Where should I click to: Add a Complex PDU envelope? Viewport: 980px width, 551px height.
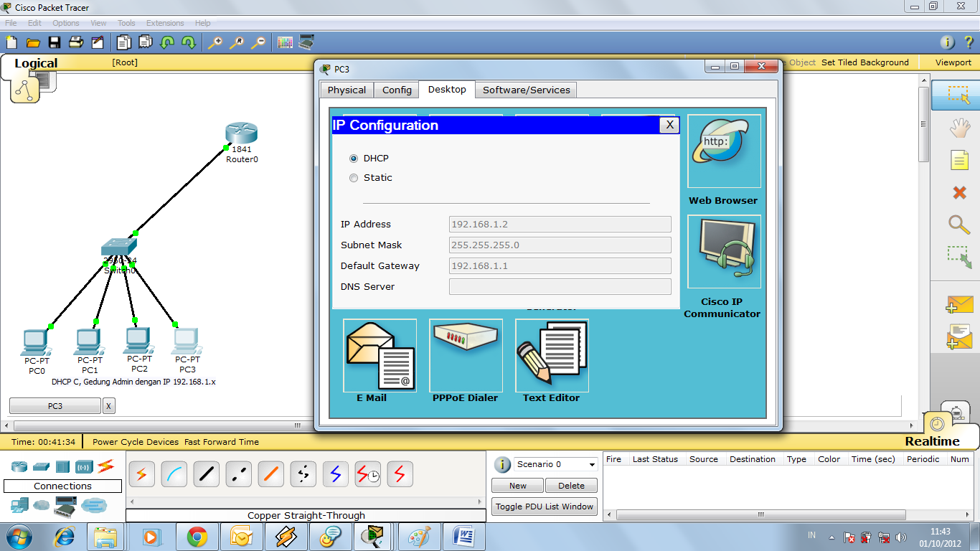[x=959, y=336]
